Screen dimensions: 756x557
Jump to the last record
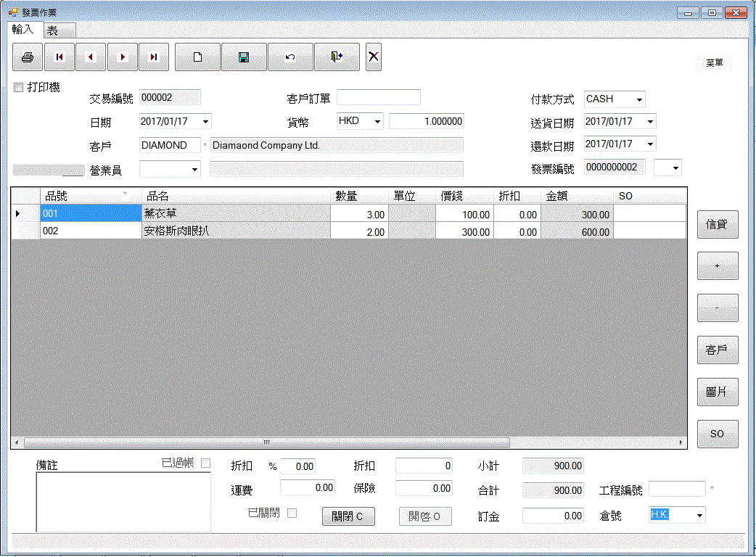[x=154, y=57]
